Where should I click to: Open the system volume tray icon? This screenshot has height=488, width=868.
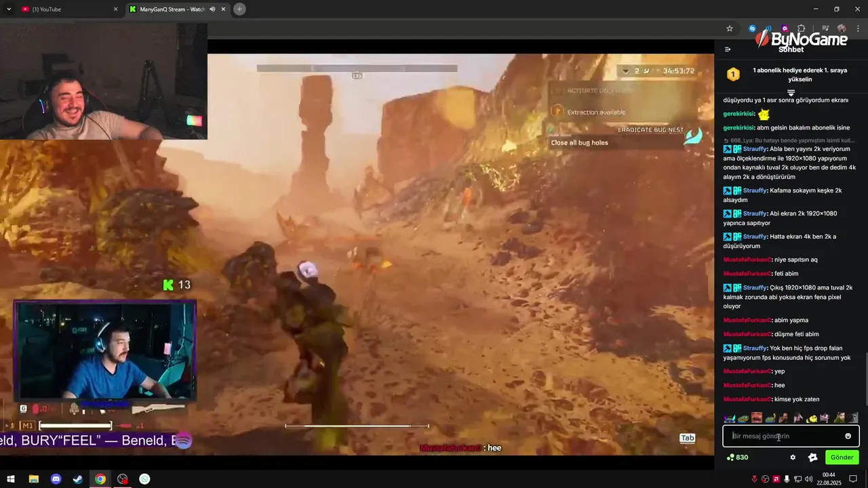pos(808,479)
